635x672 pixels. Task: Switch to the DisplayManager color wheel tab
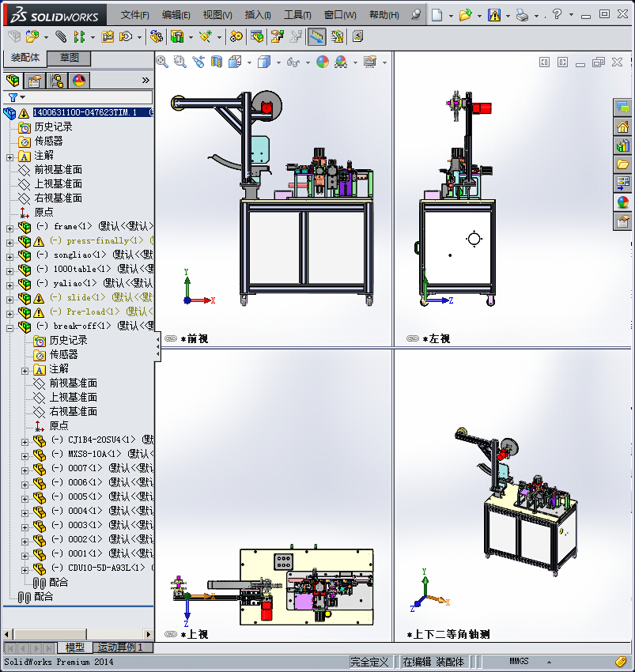point(79,80)
